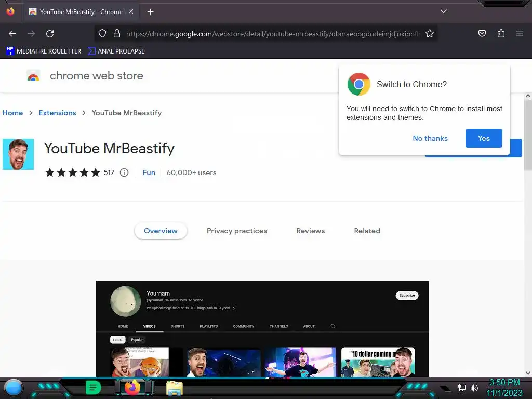The height and width of the screenshot is (399, 532).
Task: Open the MEDIAFIRE ROULETTER bookmark
Action: (44, 51)
